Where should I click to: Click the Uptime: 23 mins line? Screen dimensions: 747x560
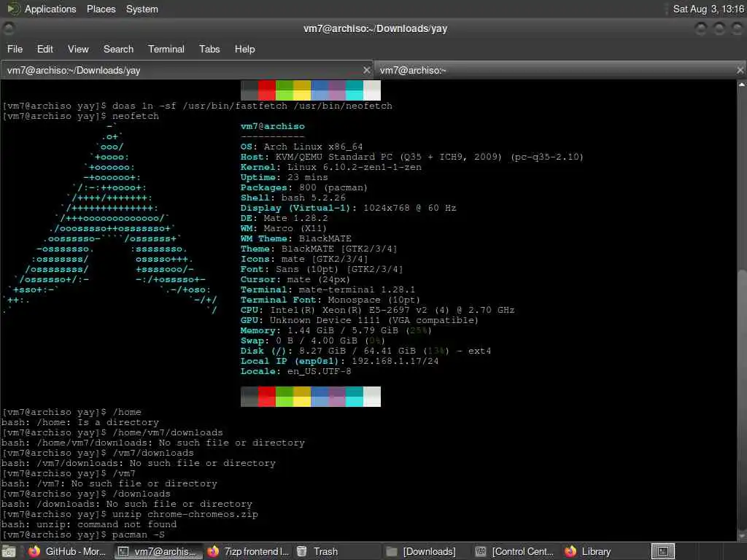coord(285,177)
